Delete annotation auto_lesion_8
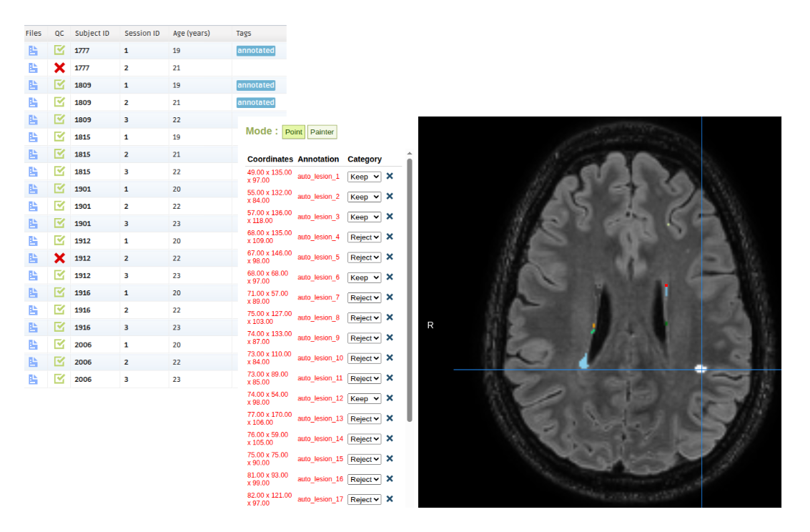Image resolution: width=810 pixels, height=532 pixels. pyautogui.click(x=390, y=317)
